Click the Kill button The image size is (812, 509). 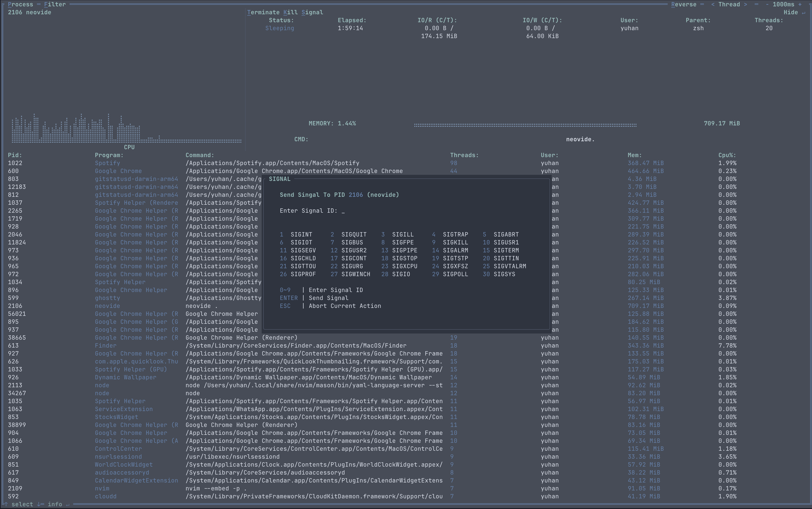coord(290,12)
